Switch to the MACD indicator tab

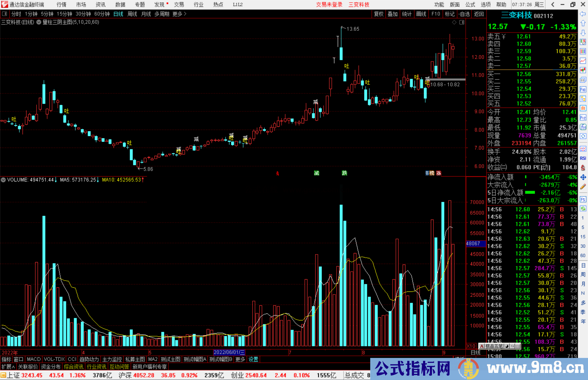pyautogui.click(x=34, y=359)
